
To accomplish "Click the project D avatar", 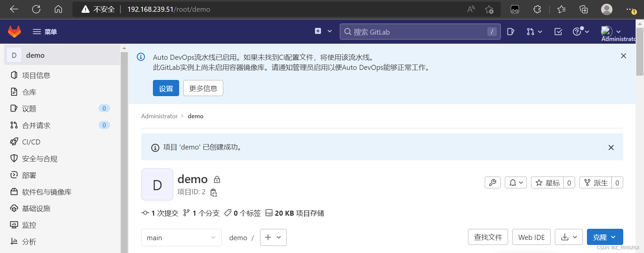I will click(x=157, y=184).
